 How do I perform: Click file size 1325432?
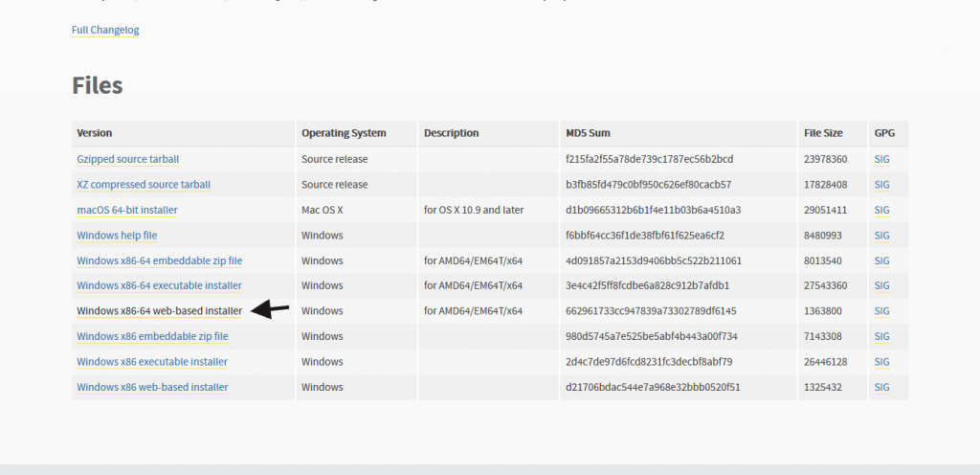pos(822,387)
